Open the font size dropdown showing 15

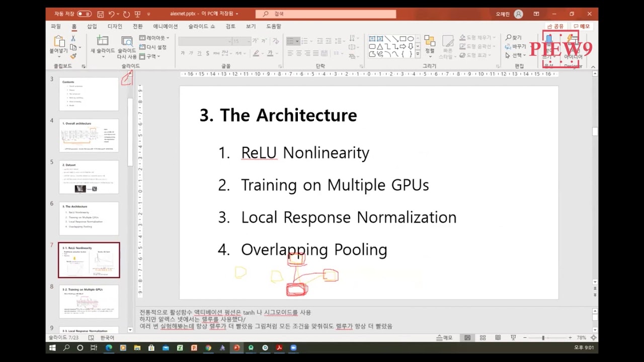(242, 41)
